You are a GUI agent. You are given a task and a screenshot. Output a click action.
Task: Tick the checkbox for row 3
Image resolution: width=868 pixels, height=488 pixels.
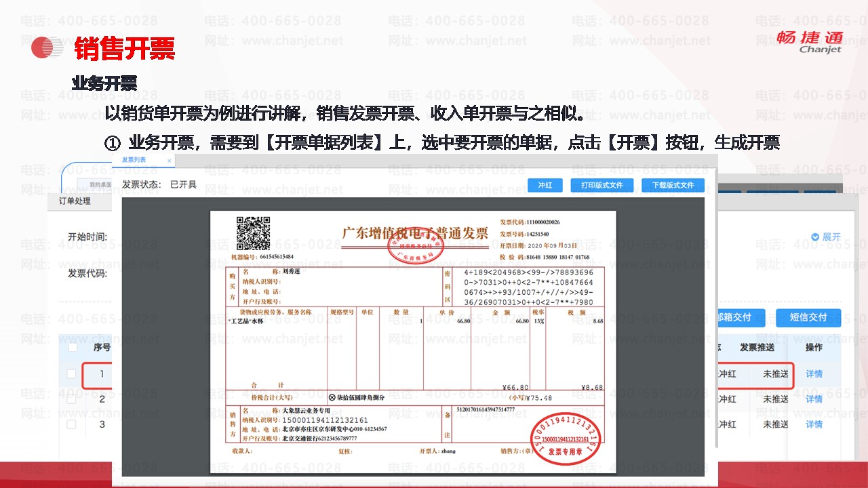pos(72,424)
